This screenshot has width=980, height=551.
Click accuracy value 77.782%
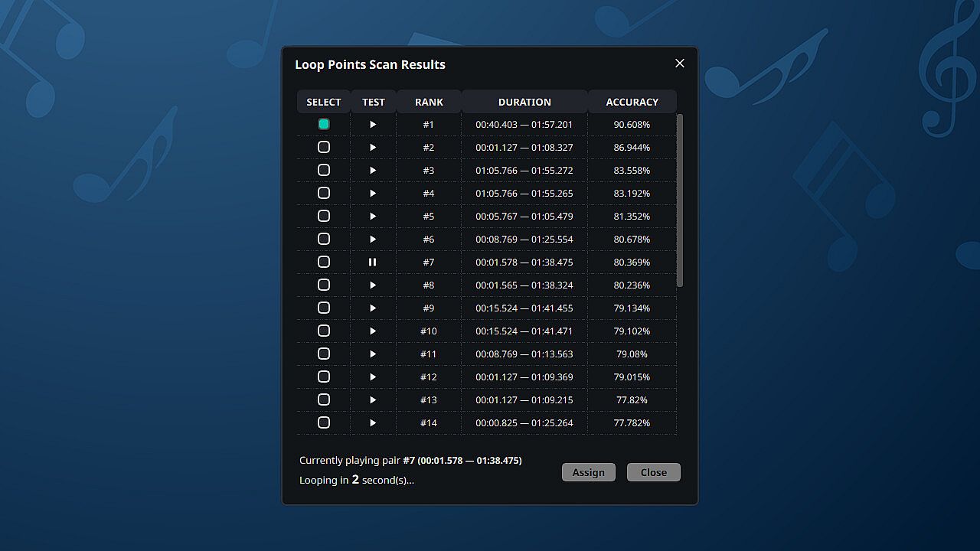coord(632,422)
